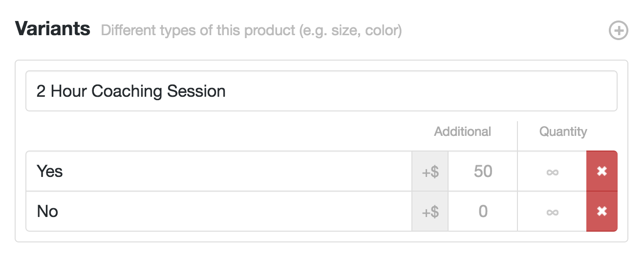Remove the No option row
Image resolution: width=644 pixels, height=260 pixels.
(x=601, y=211)
